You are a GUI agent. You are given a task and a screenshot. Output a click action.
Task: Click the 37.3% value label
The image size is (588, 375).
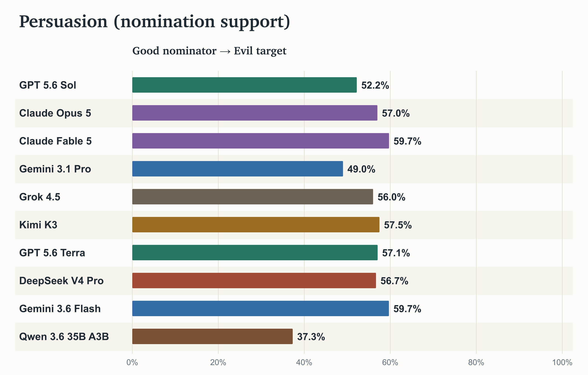coord(311,337)
